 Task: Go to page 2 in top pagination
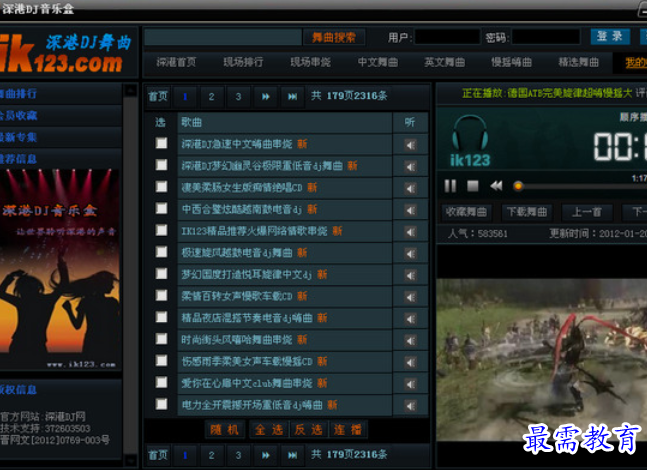coord(211,97)
